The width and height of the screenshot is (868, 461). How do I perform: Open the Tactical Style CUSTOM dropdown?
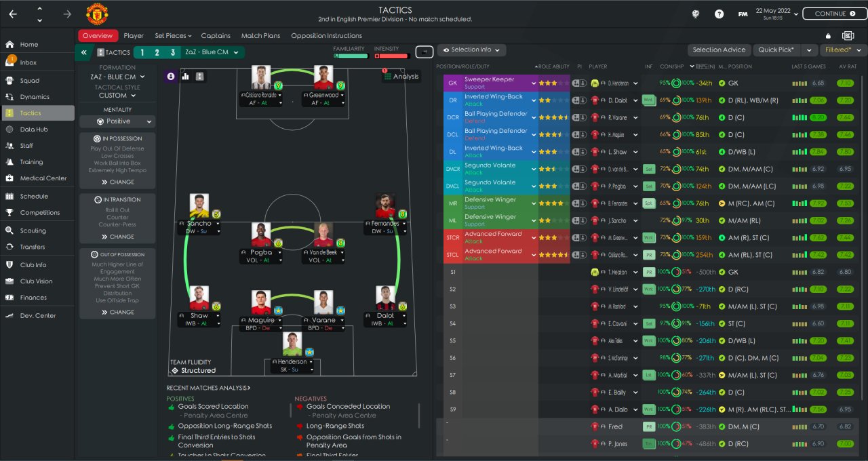[x=117, y=96]
